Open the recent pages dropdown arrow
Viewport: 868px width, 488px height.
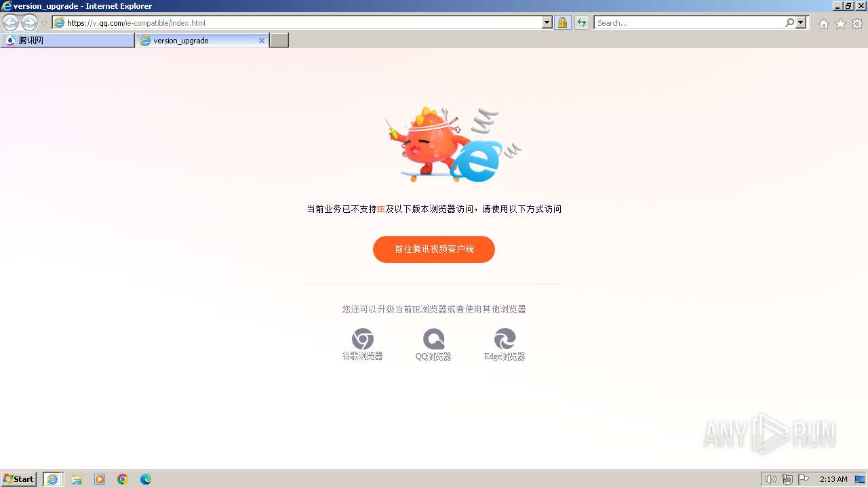click(44, 23)
